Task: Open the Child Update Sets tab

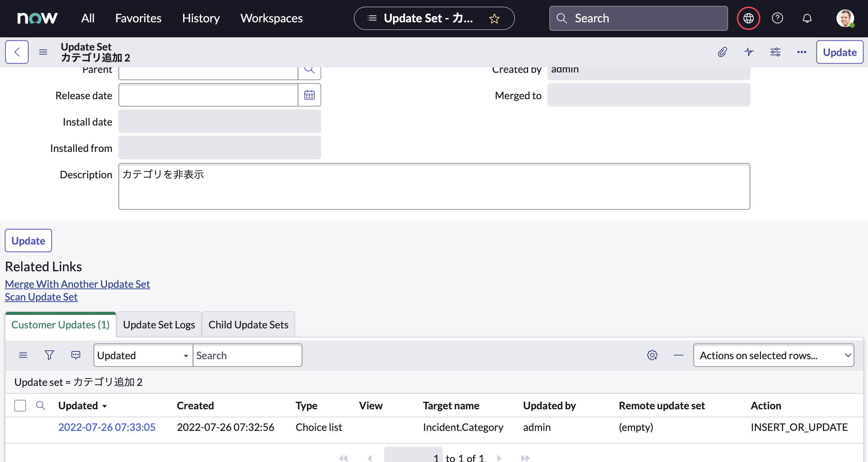Action: [x=248, y=325]
